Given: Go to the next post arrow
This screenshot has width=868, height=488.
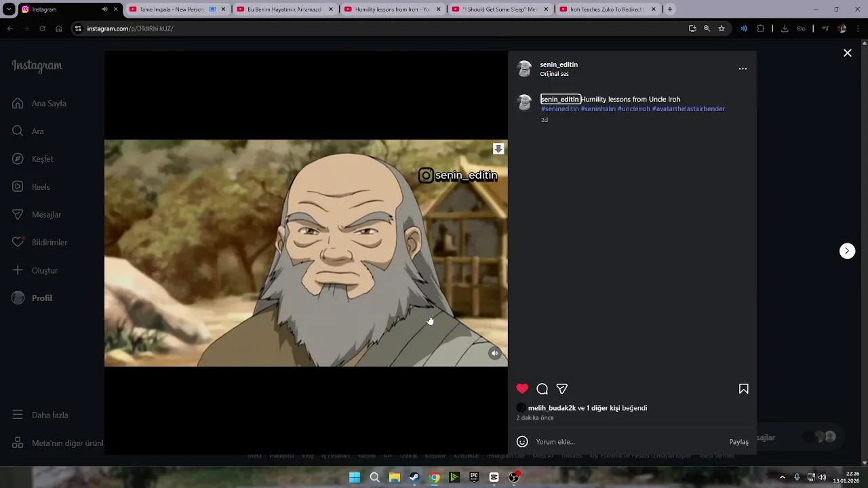Looking at the screenshot, I should click(847, 251).
